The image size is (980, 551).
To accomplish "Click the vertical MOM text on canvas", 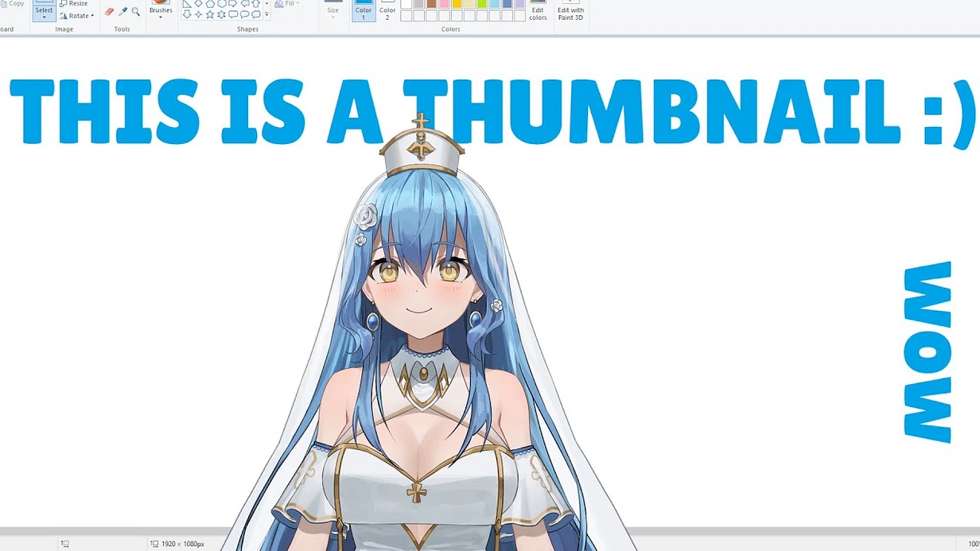I will point(927,351).
